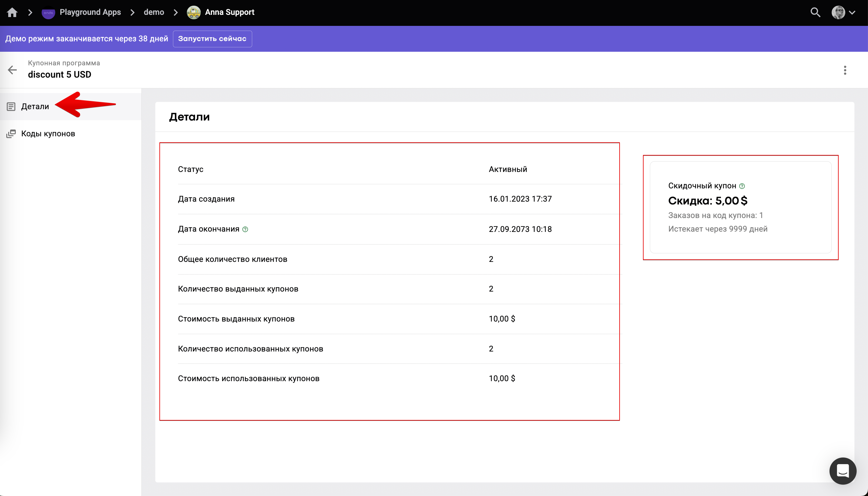Open Playground Apps breadcrumb link
The height and width of the screenshot is (496, 868).
point(90,12)
